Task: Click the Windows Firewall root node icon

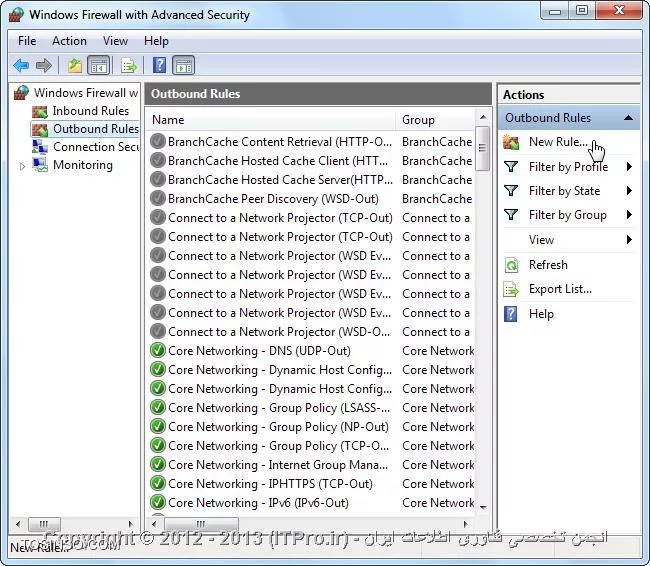Action: 21,92
